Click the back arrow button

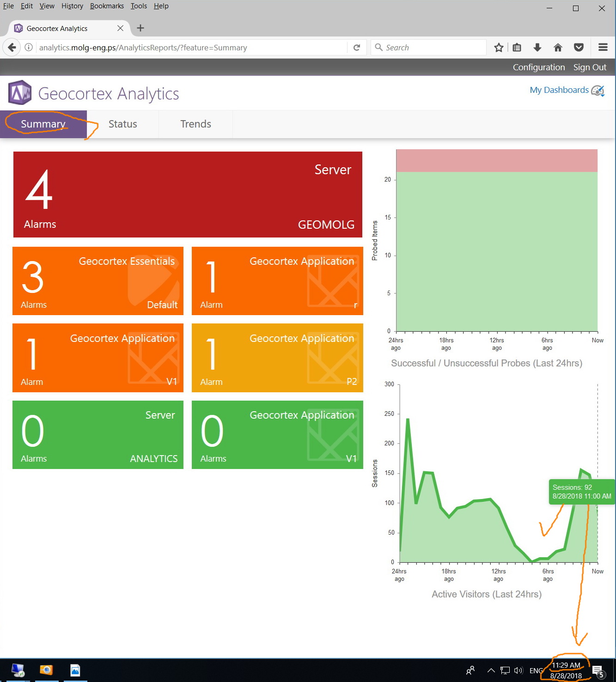12,47
